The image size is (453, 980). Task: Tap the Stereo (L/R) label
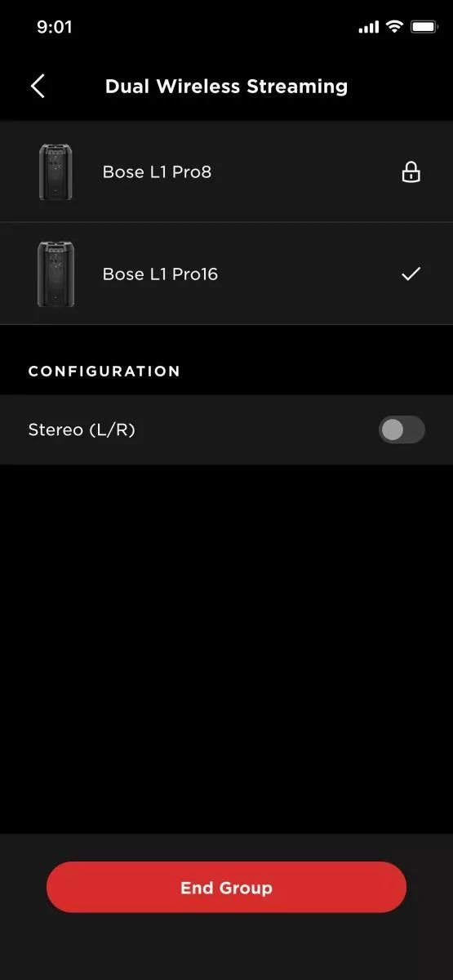(82, 430)
